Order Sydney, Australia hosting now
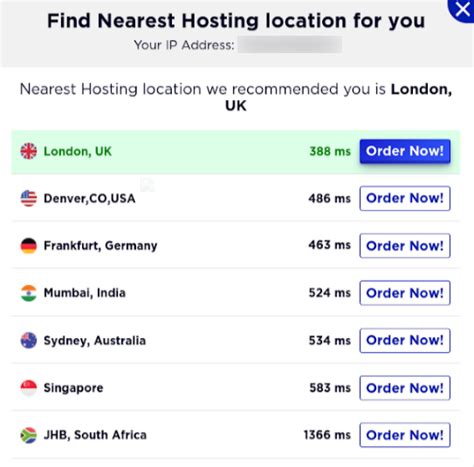Image resolution: width=474 pixels, height=467 pixels. click(405, 340)
